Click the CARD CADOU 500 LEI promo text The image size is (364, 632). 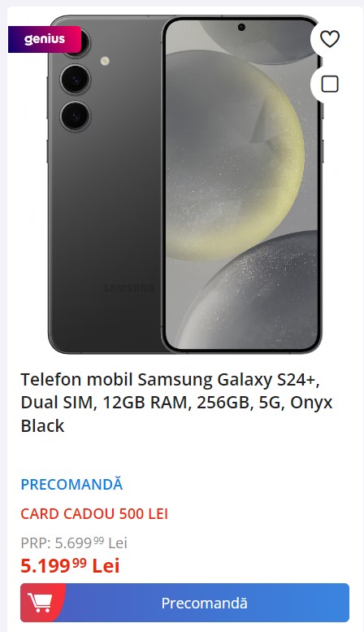tap(94, 513)
